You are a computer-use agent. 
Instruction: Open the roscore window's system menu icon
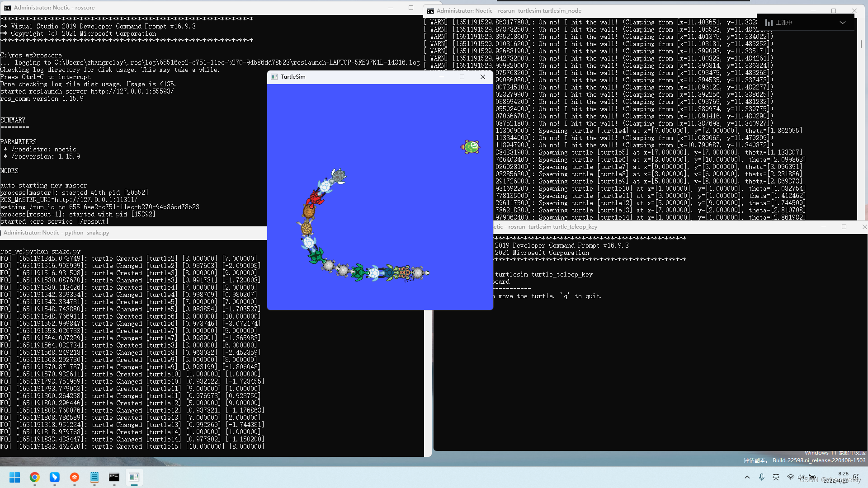point(7,8)
